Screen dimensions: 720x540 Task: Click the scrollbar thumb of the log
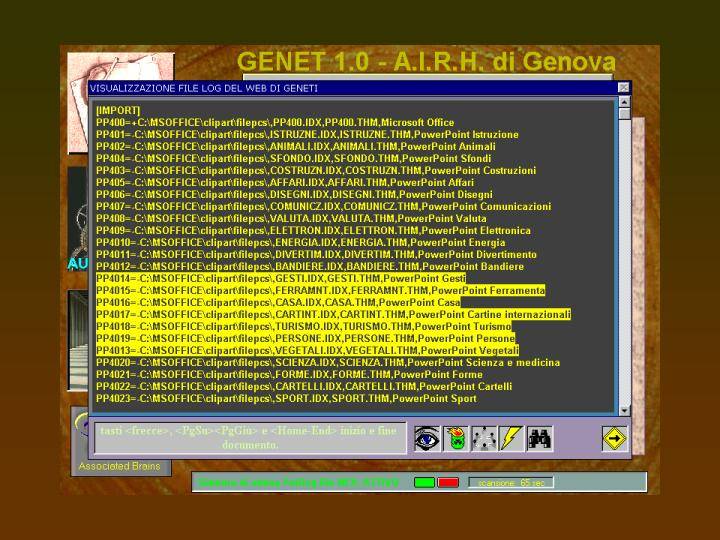pyautogui.click(x=624, y=113)
